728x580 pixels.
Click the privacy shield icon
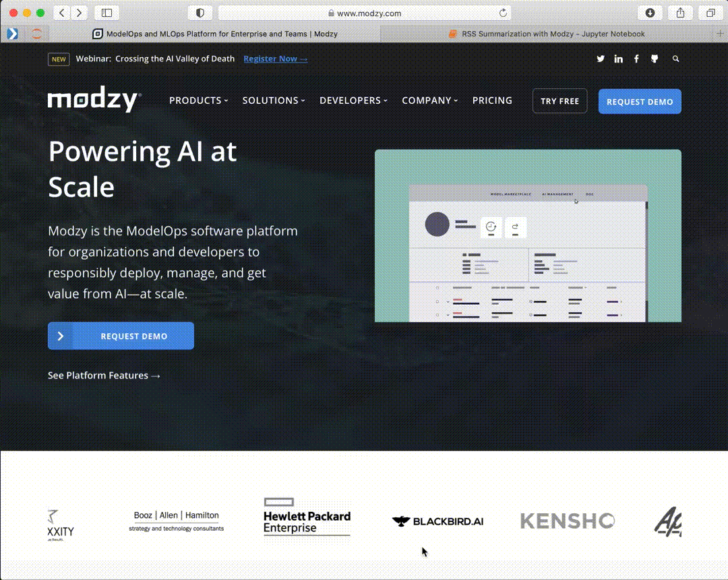200,13
